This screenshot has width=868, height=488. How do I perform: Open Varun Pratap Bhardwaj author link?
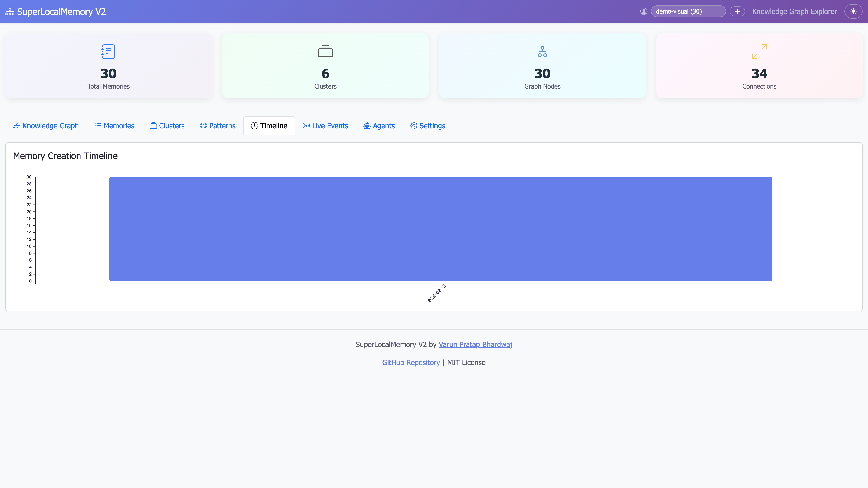(475, 345)
